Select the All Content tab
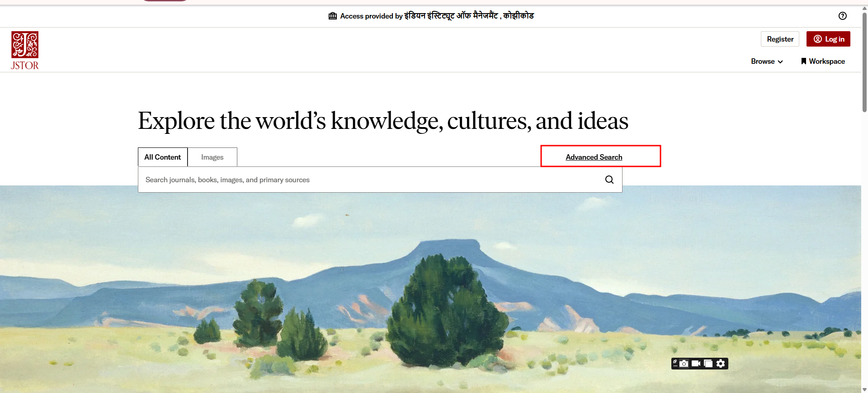This screenshot has width=868, height=393. coord(163,157)
